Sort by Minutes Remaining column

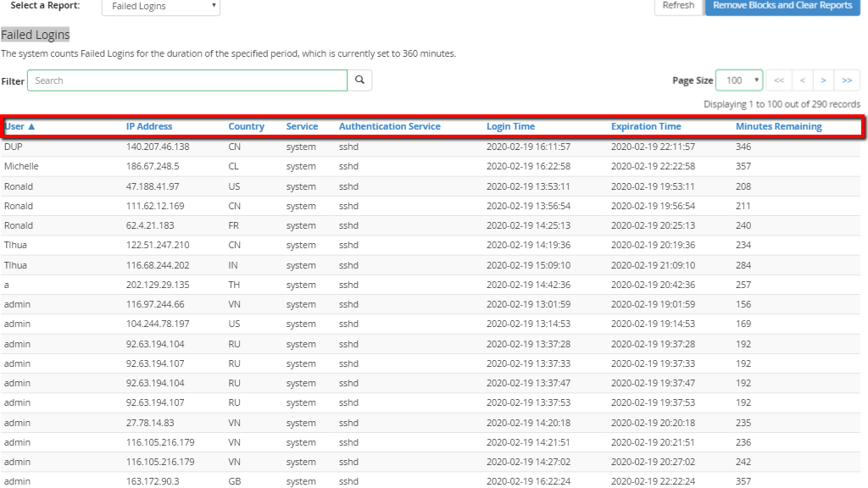[x=779, y=126]
